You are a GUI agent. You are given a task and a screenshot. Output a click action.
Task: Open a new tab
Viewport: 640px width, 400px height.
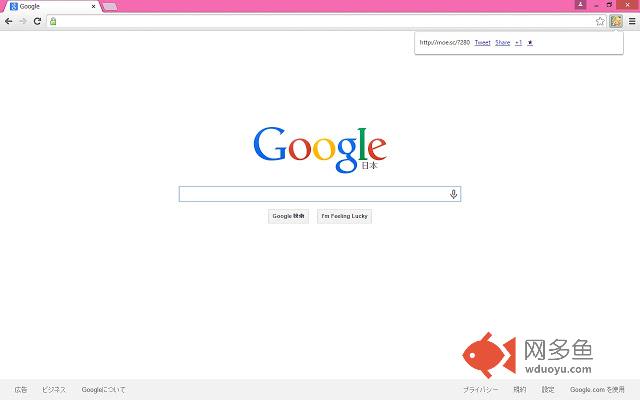point(109,7)
